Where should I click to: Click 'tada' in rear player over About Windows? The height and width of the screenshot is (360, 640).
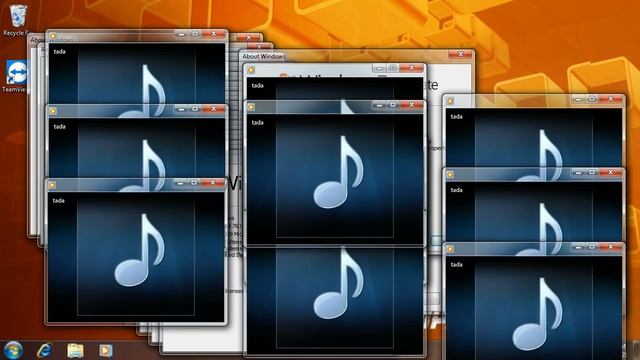(258, 86)
